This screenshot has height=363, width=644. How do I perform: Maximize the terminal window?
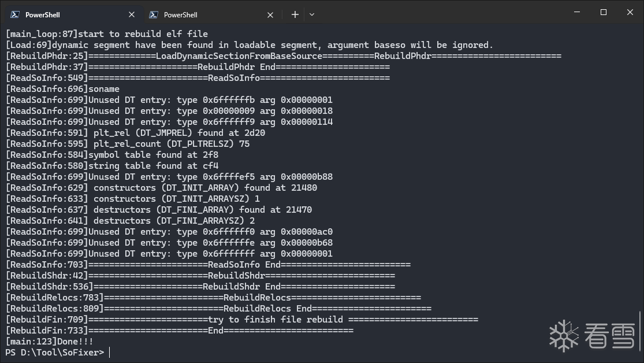click(604, 12)
